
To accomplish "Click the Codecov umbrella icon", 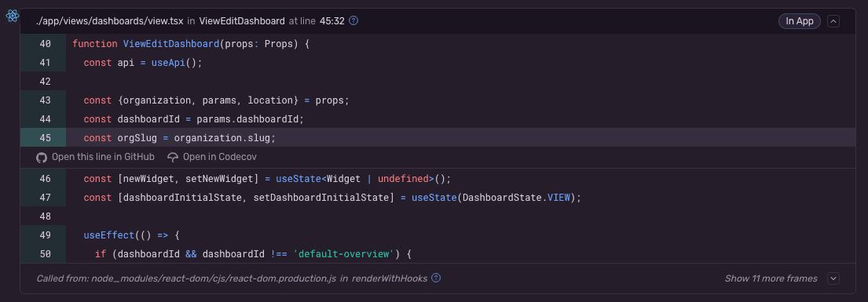I will 173,157.
